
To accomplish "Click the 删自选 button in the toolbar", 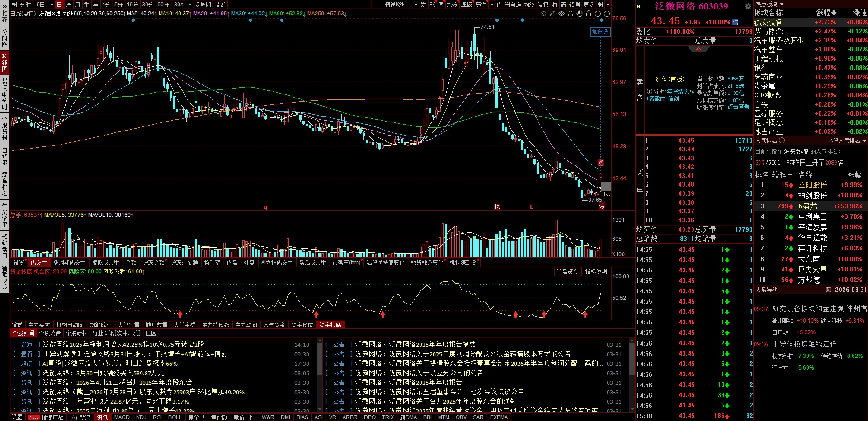I will (513, 5).
